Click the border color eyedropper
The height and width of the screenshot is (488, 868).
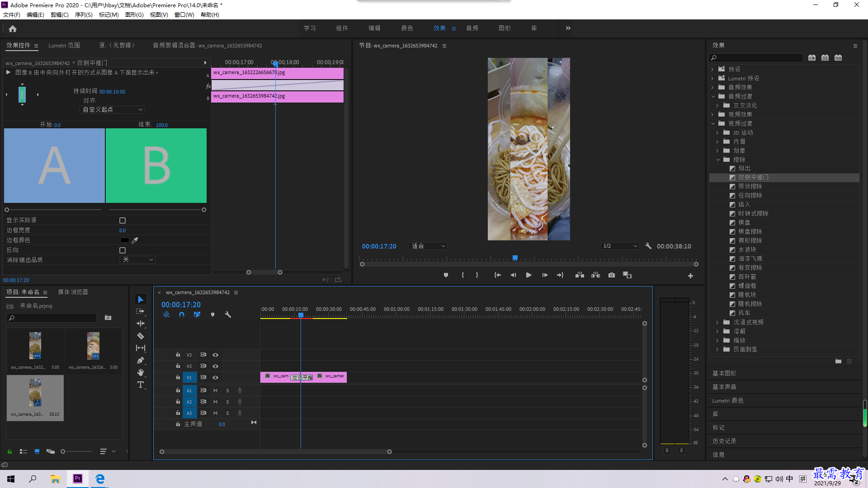135,240
